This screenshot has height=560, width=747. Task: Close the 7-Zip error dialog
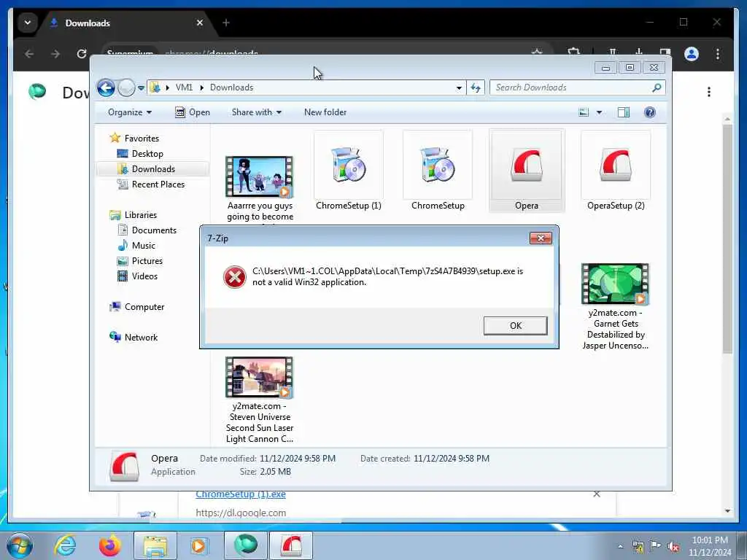(x=541, y=238)
